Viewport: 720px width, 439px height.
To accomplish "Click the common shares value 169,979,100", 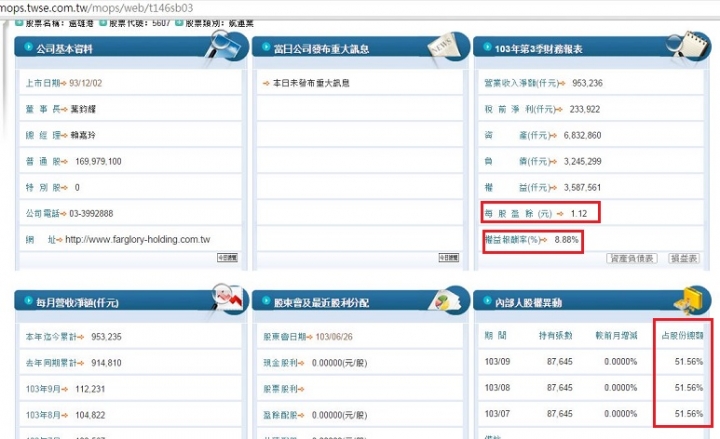I will tap(98, 161).
